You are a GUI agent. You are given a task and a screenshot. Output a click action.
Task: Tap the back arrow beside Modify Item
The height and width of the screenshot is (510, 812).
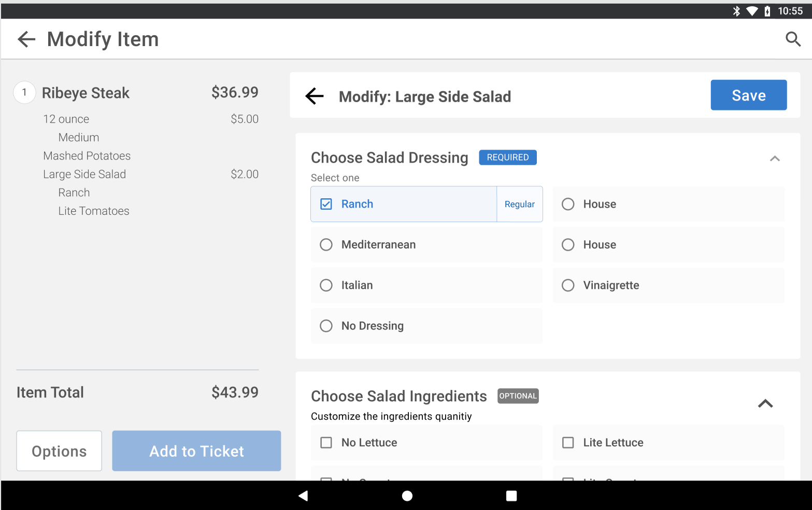pyautogui.click(x=26, y=39)
